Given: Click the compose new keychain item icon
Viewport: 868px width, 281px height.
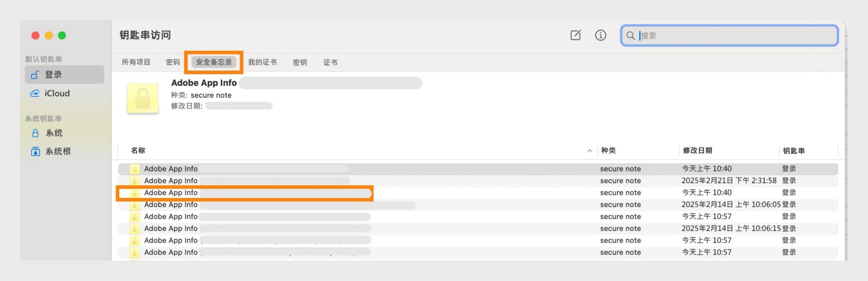Looking at the screenshot, I should click(x=576, y=35).
